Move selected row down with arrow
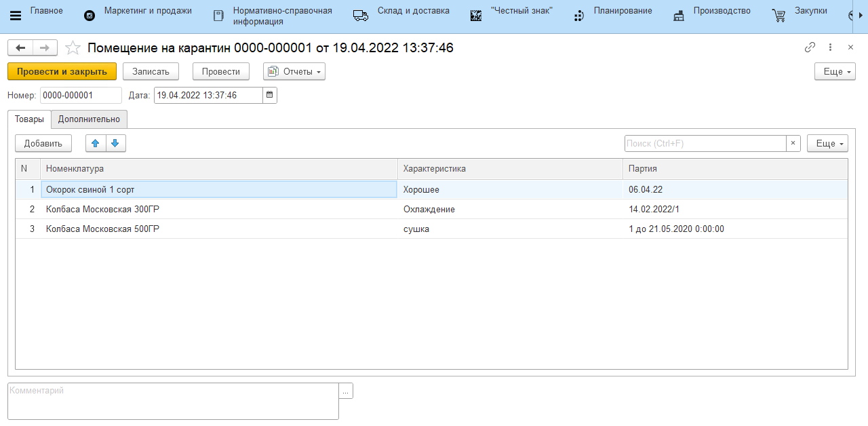 point(115,143)
